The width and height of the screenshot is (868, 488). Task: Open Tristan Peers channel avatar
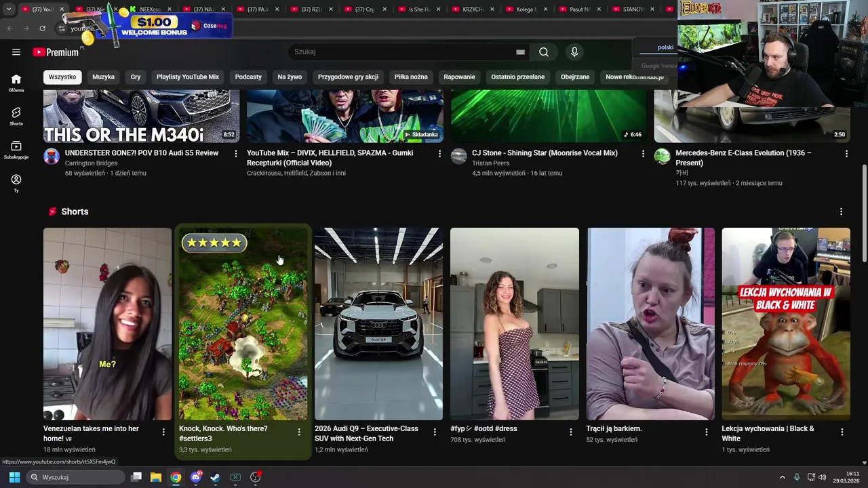tap(459, 157)
